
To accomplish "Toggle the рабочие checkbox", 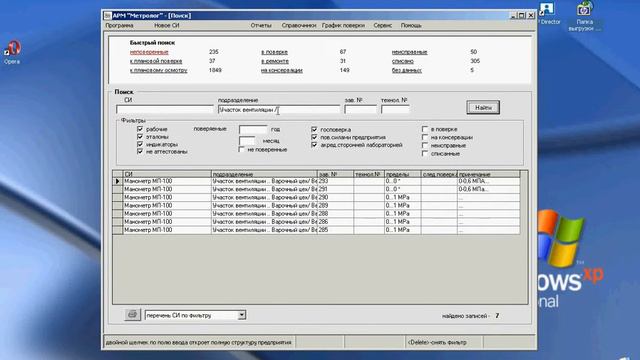I will tap(140, 129).
